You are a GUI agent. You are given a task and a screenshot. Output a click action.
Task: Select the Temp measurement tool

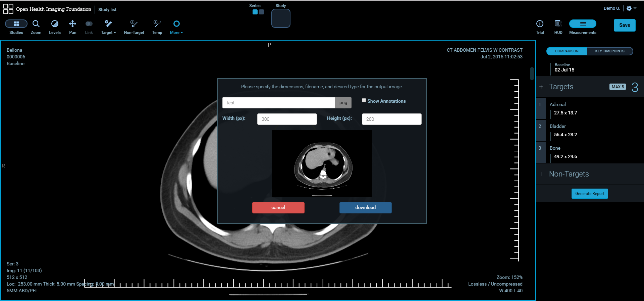(x=157, y=24)
